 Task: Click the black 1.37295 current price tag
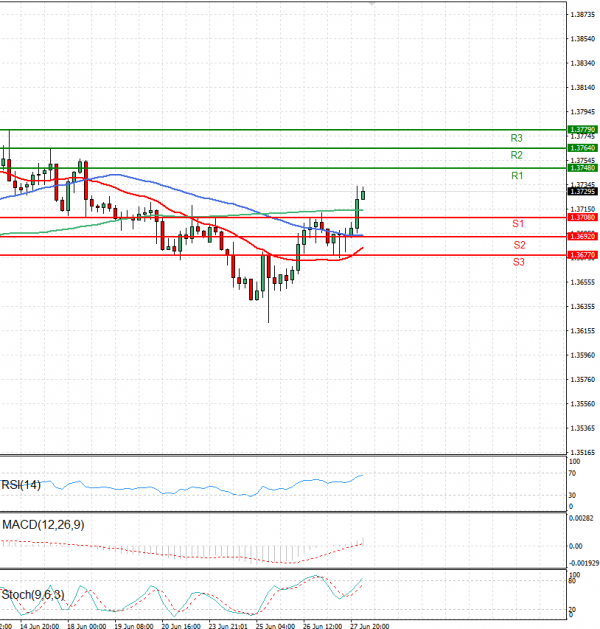[582, 192]
